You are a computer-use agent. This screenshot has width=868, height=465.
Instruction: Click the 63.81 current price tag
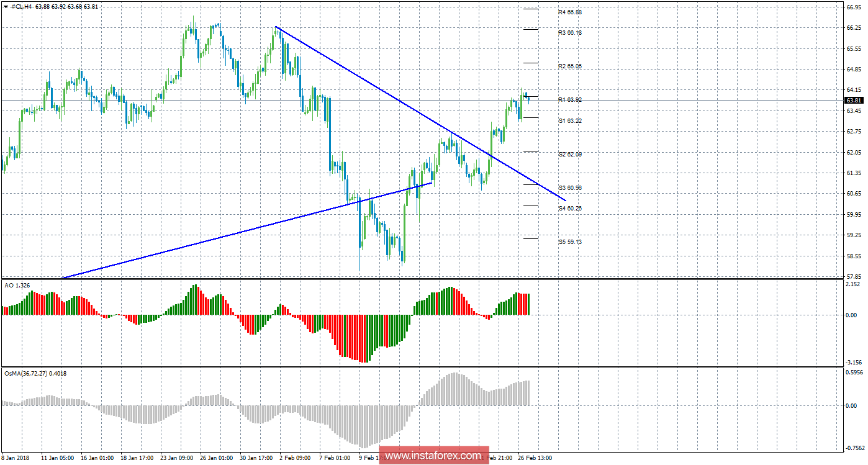[853, 100]
